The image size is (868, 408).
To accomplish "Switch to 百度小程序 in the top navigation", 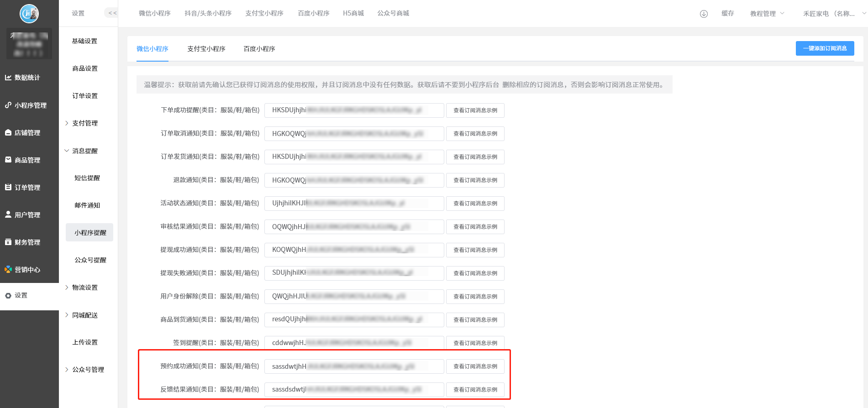I will point(314,13).
